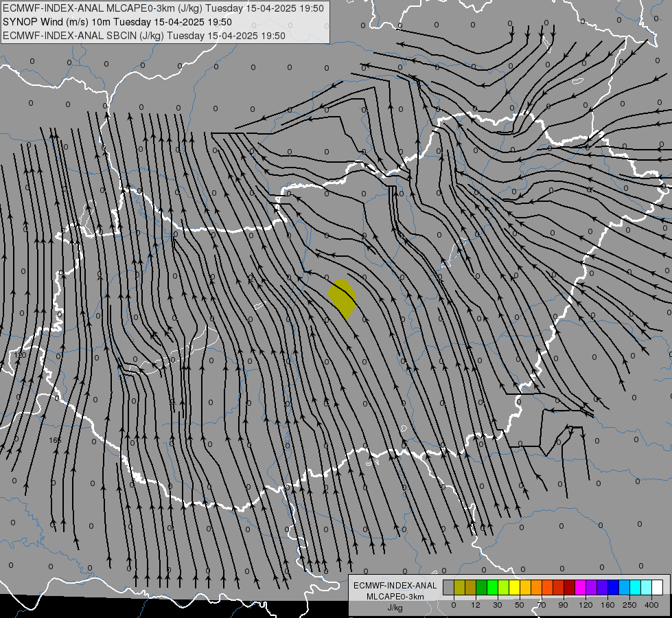Click the J/kg unit label in legend
The width and height of the screenshot is (672, 618).
click(x=395, y=608)
